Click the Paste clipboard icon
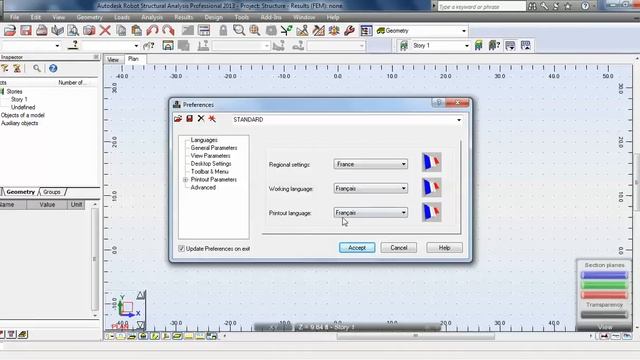 pyautogui.click(x=137, y=30)
